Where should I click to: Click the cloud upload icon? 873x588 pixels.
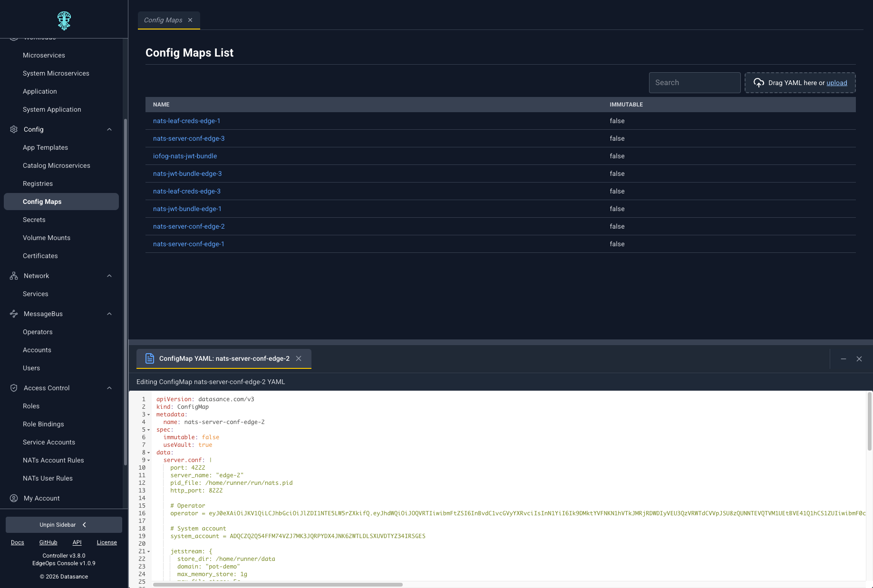pos(759,83)
